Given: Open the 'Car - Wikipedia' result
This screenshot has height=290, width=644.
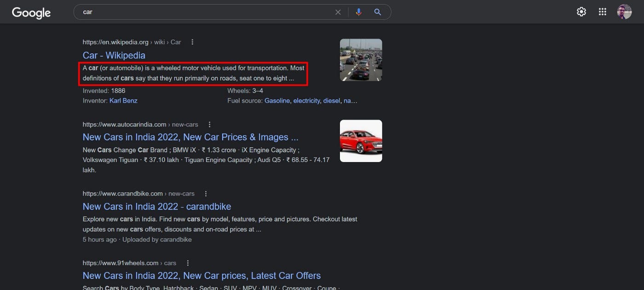Looking at the screenshot, I should (x=114, y=55).
